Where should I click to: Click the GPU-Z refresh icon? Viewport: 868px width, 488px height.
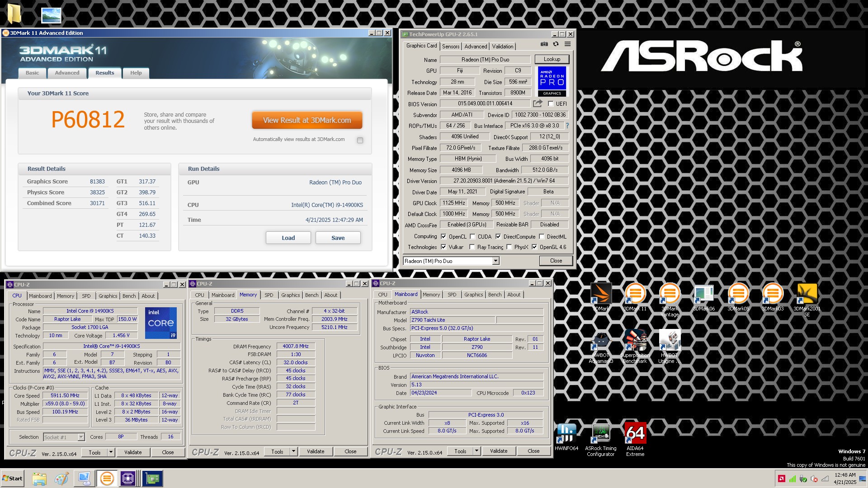click(x=556, y=44)
